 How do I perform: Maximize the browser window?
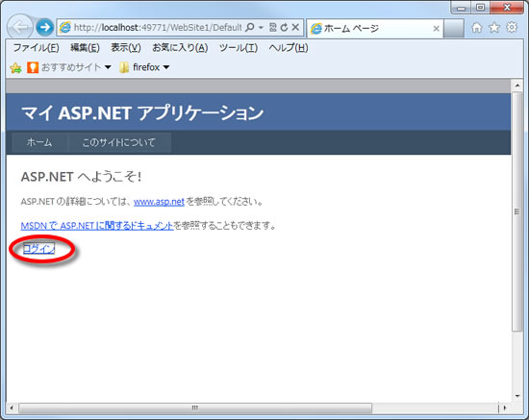tap(480, 8)
